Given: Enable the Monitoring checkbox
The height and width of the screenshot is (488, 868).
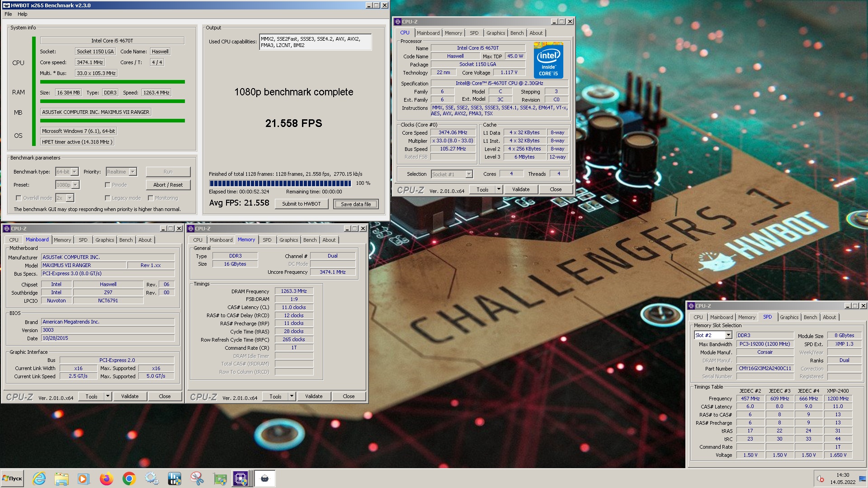Looking at the screenshot, I should (151, 198).
